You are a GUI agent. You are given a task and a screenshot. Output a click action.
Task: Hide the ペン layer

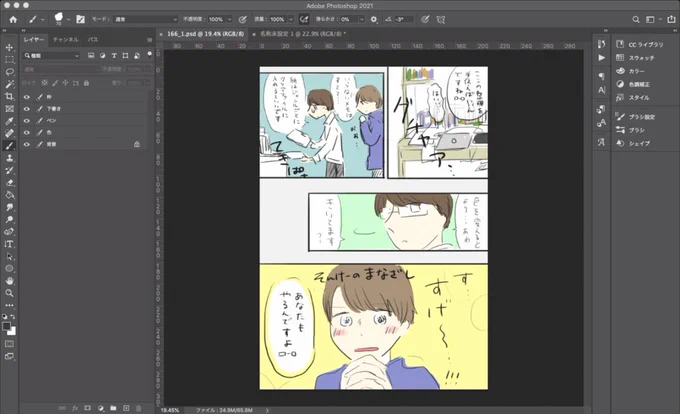click(27, 121)
